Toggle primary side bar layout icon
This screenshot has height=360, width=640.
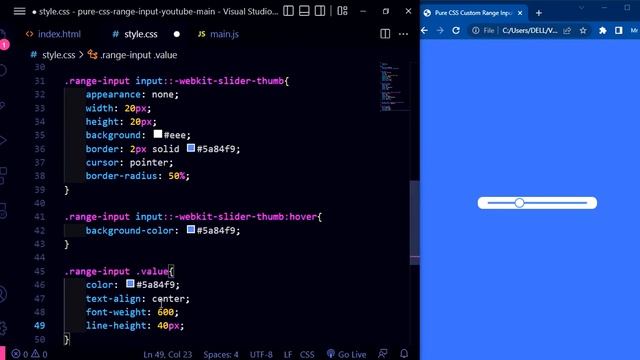point(288,11)
